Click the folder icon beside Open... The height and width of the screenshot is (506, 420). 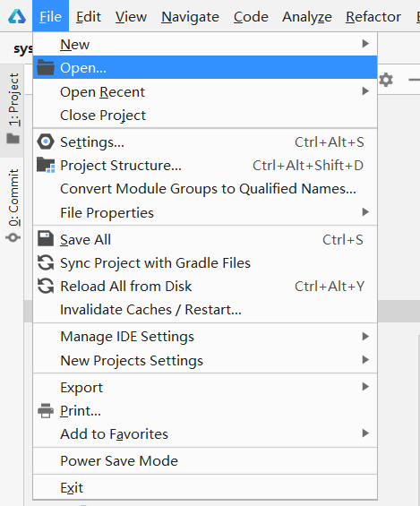point(46,67)
